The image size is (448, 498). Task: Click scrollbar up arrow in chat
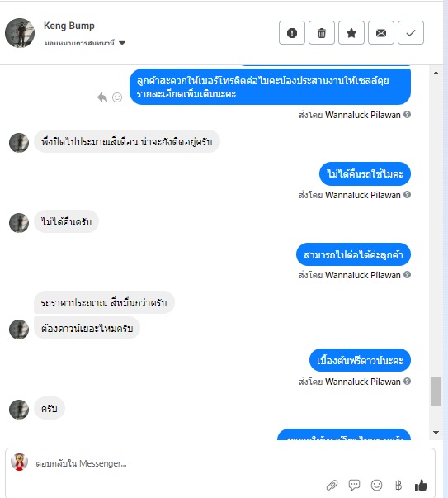pos(436,73)
